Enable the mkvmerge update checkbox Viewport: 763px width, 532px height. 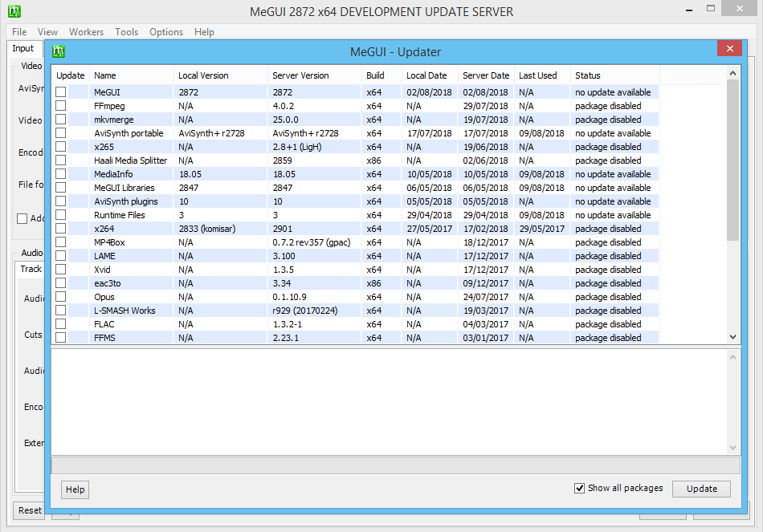pyautogui.click(x=61, y=119)
